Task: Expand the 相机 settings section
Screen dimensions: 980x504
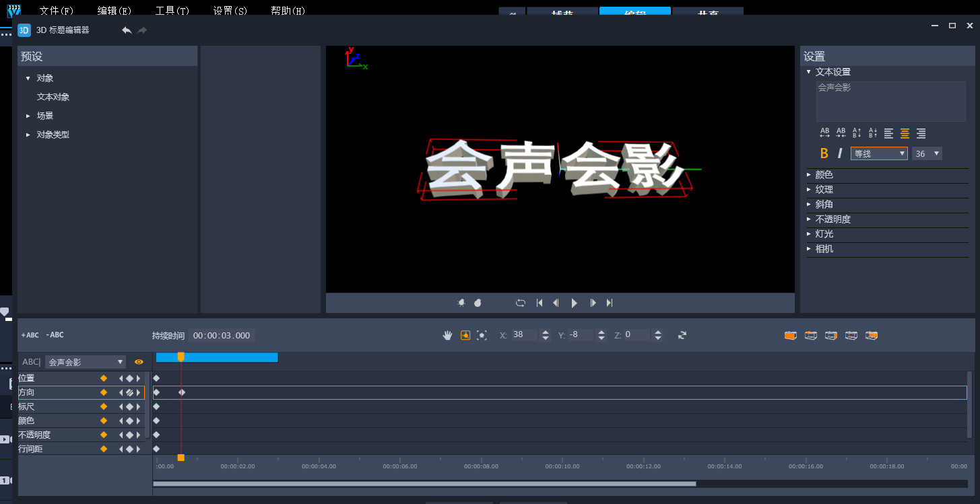Action: coord(809,248)
